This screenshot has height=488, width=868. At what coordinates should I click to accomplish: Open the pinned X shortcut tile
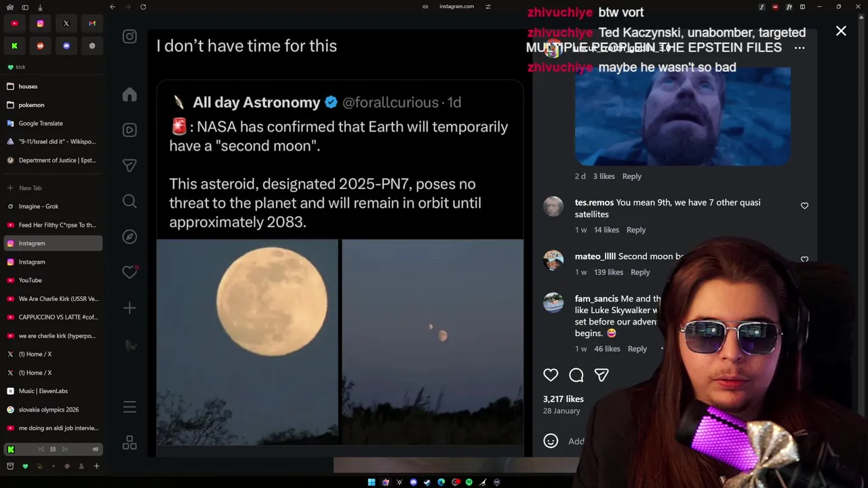click(x=66, y=23)
